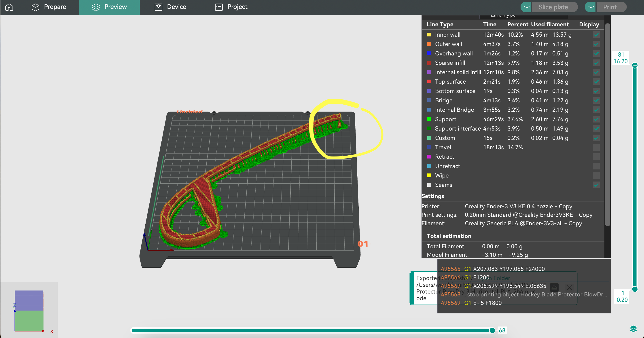Uncheck Display for the Support line type
The image size is (644, 338).
(x=596, y=119)
